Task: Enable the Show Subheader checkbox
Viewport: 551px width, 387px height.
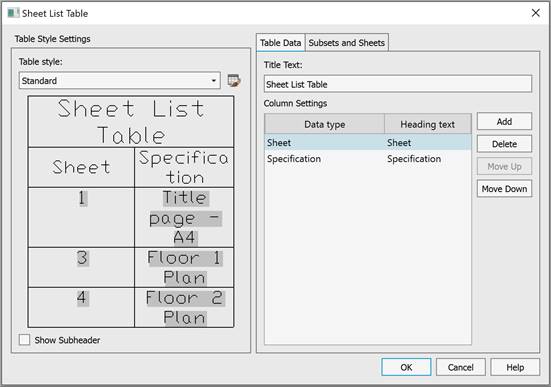Action: pos(25,340)
